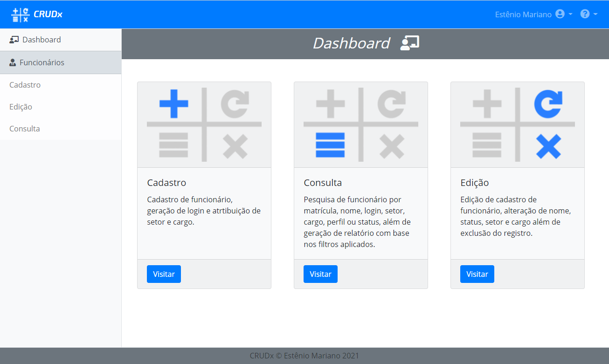Click the blue refresh arrow on Edição card

(x=548, y=104)
